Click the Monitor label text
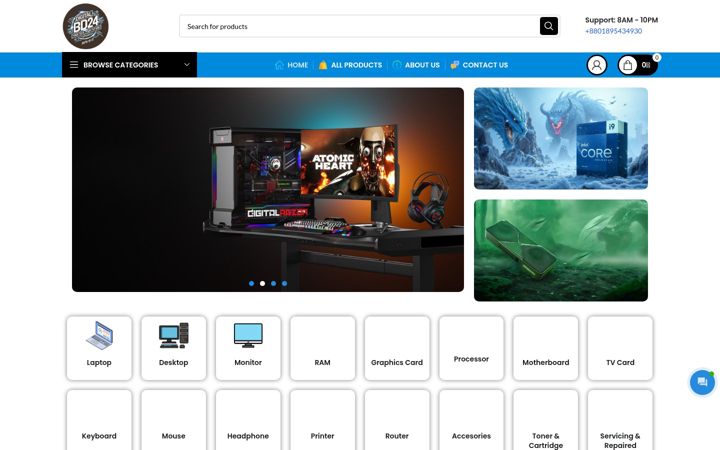720x450 pixels. (x=248, y=362)
